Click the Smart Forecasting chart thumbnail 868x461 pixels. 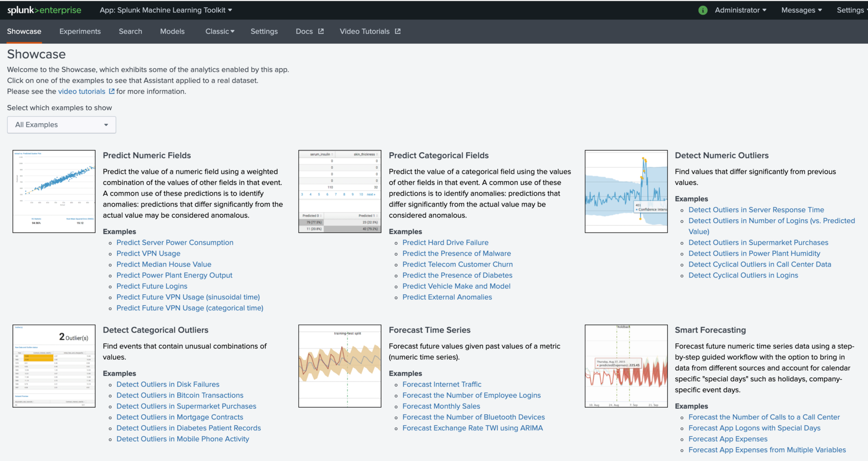pos(626,366)
